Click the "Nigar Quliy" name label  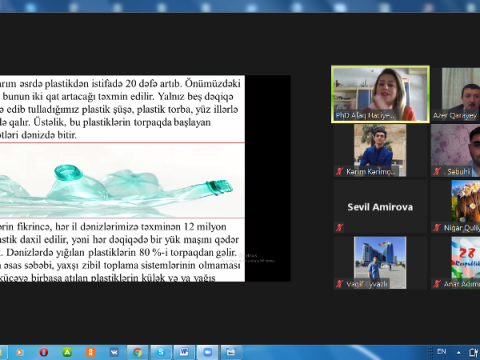[x=462, y=228]
